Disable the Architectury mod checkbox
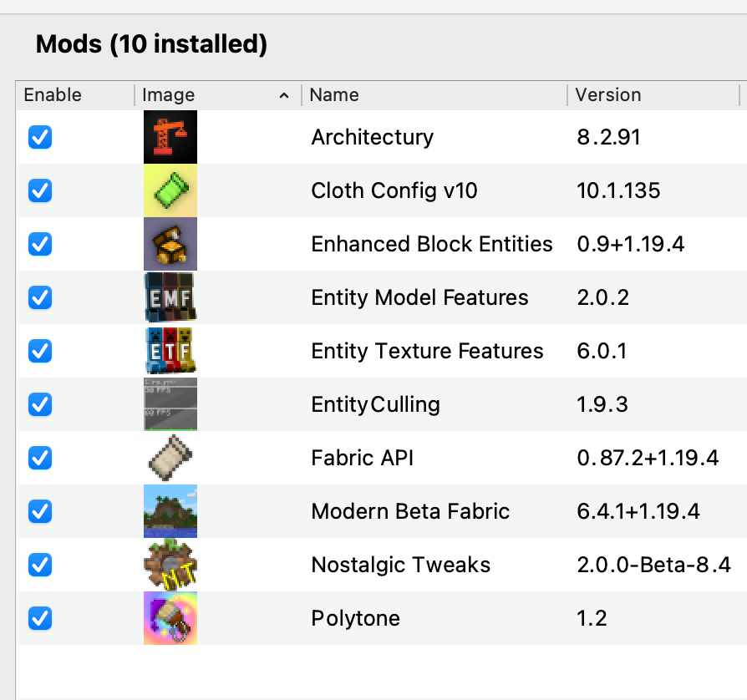747x700 pixels. coord(40,137)
